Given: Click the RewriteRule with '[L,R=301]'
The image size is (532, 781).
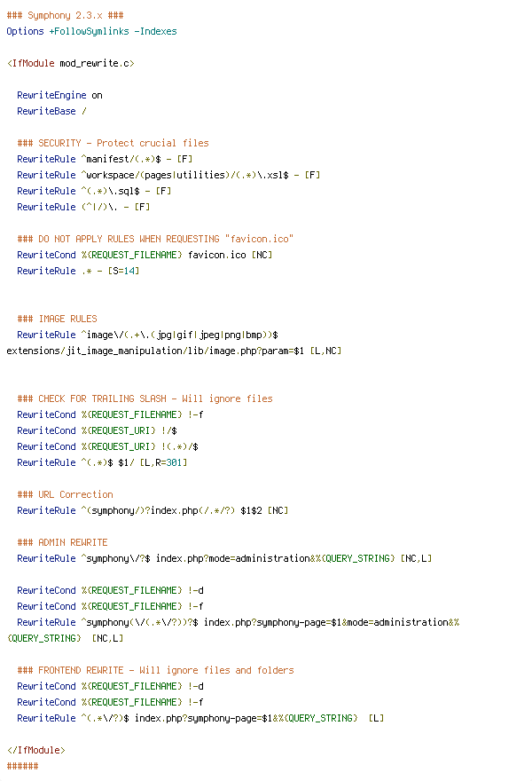Looking at the screenshot, I should (103, 462).
